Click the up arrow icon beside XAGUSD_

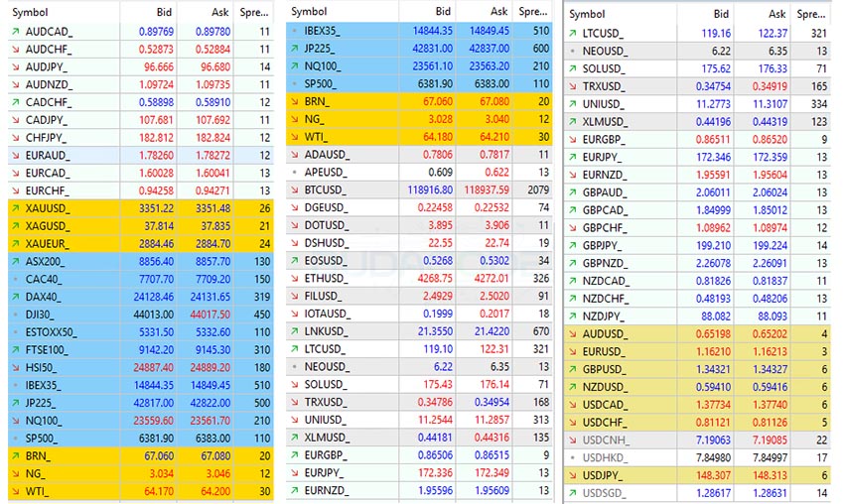16,226
